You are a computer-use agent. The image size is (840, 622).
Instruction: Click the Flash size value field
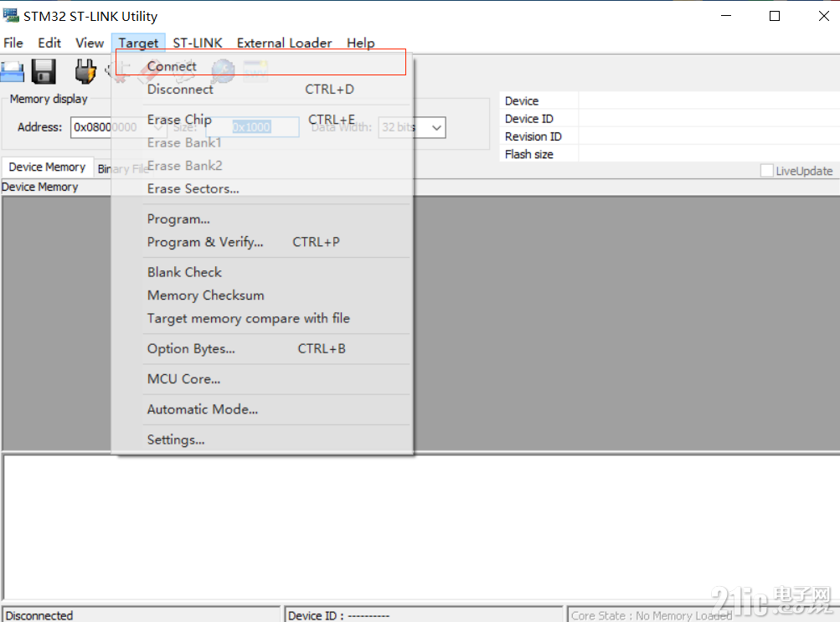coord(709,154)
